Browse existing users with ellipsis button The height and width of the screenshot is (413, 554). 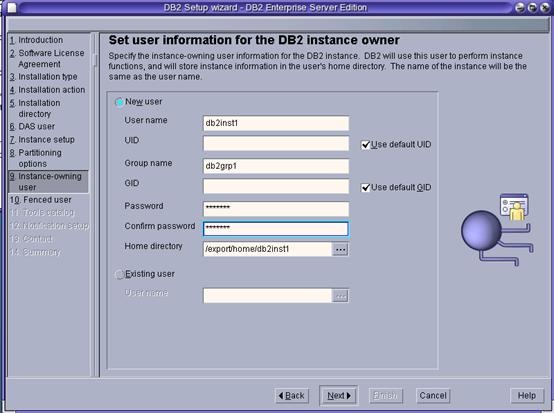click(x=340, y=296)
